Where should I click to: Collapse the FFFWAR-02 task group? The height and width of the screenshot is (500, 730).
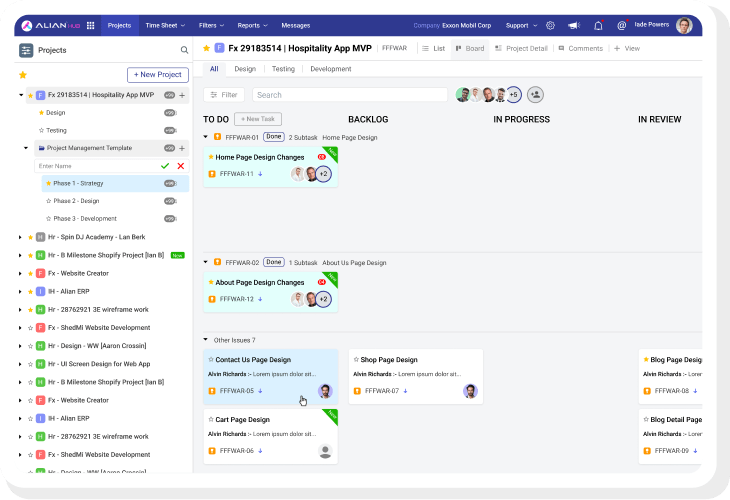[205, 262]
